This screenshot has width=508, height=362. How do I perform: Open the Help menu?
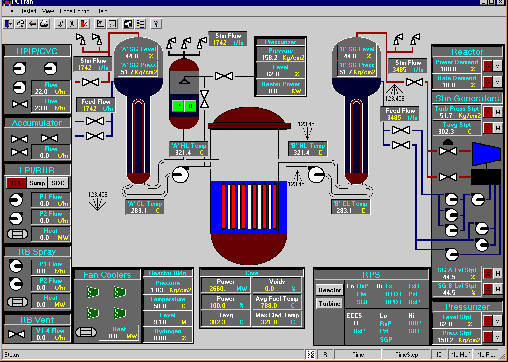click(102, 11)
